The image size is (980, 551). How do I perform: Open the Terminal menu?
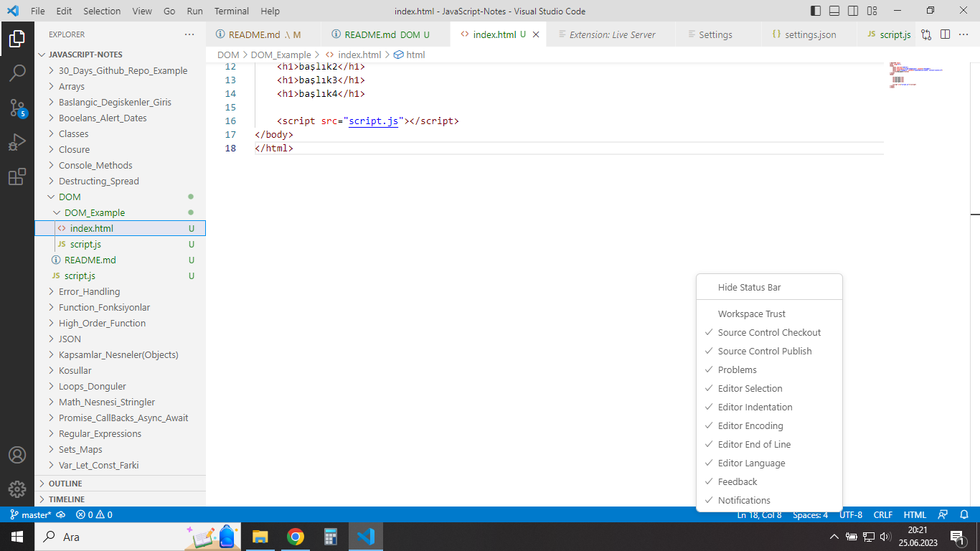(232, 11)
